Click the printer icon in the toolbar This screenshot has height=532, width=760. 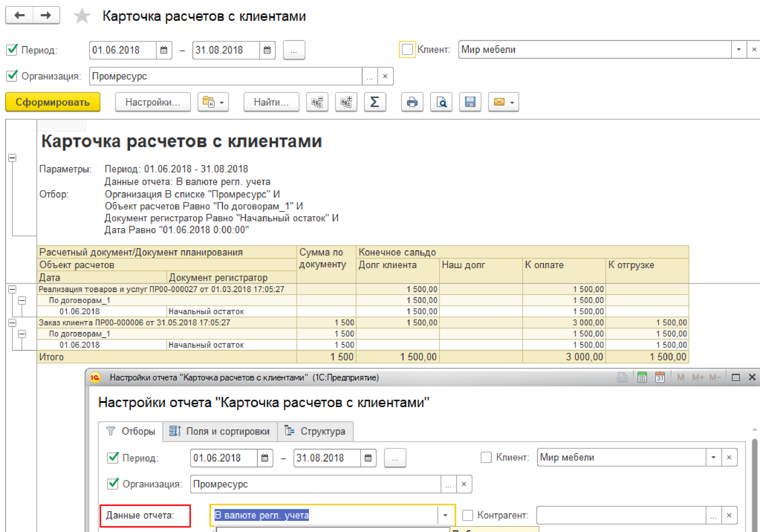pos(412,102)
